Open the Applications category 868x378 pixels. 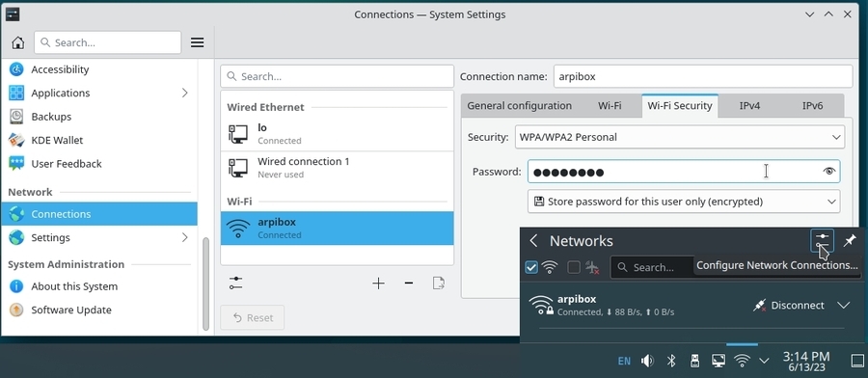click(99, 93)
